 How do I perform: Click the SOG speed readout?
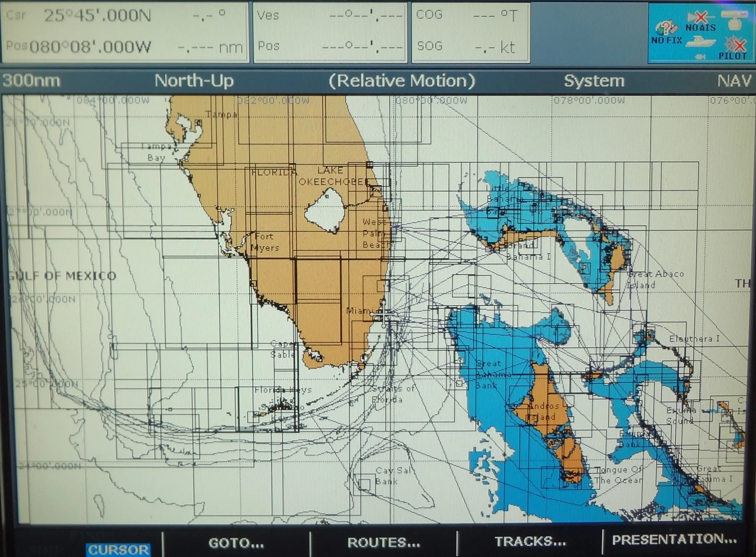tap(465, 47)
